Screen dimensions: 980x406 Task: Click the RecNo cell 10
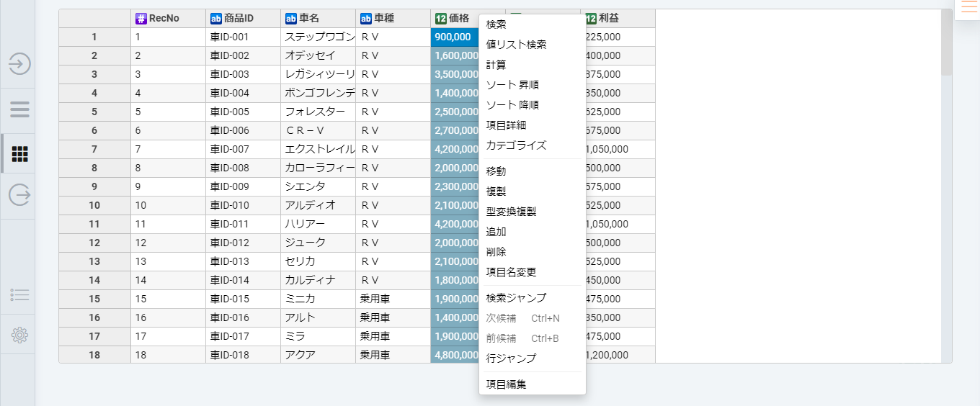tap(168, 205)
